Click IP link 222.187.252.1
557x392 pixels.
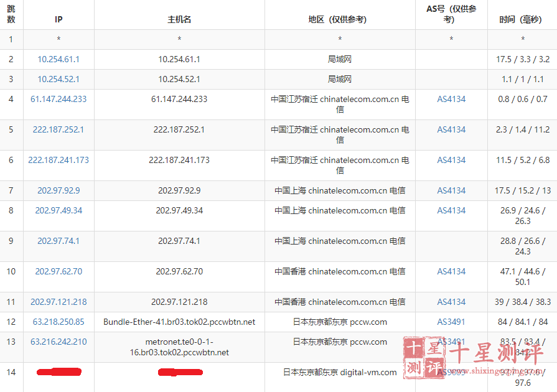(x=59, y=129)
